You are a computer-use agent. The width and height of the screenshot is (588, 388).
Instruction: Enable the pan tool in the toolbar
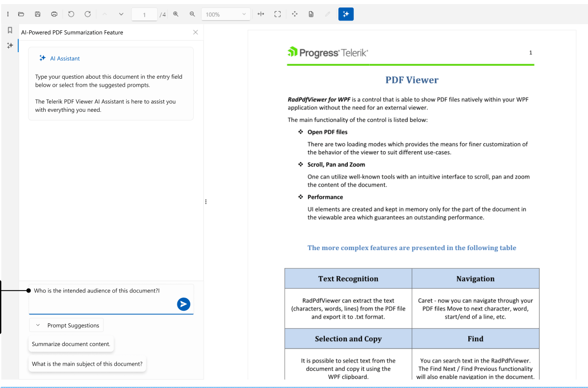294,14
